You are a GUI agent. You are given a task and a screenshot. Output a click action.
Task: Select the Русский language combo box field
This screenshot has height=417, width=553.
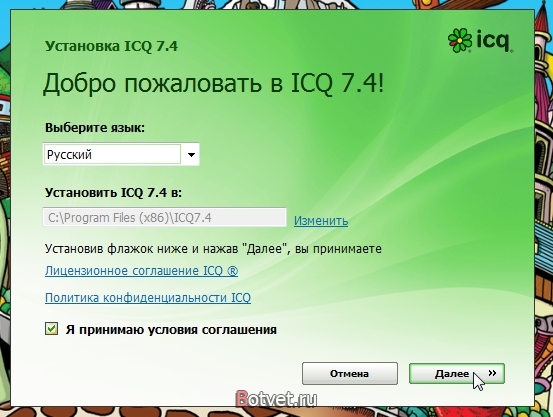[x=121, y=154]
